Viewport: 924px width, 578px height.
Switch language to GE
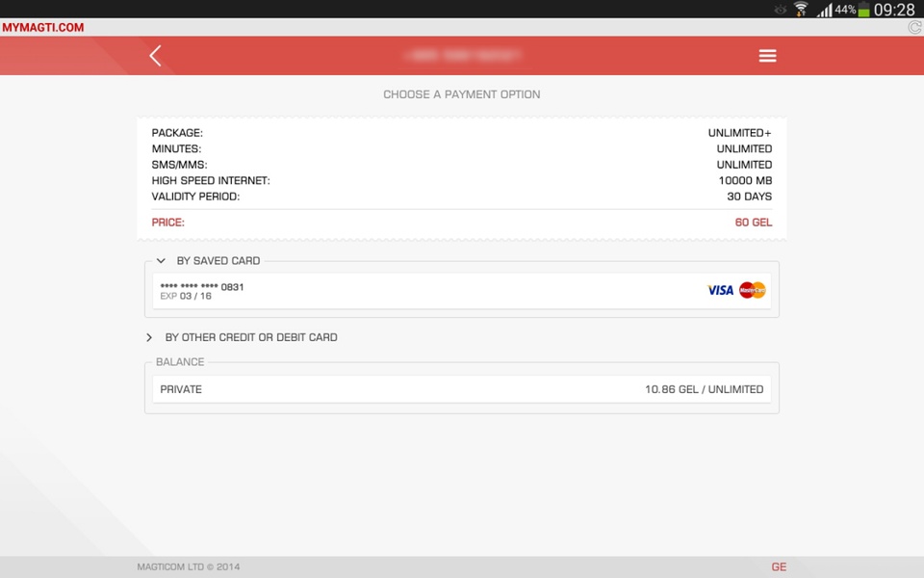(x=779, y=566)
